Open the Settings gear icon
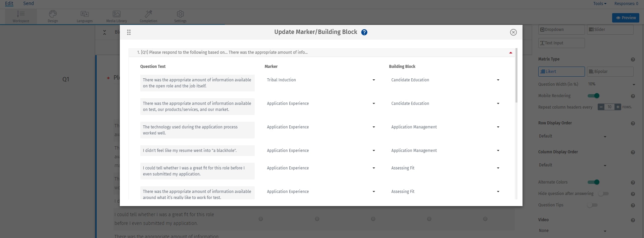644x238 pixels. [x=180, y=14]
